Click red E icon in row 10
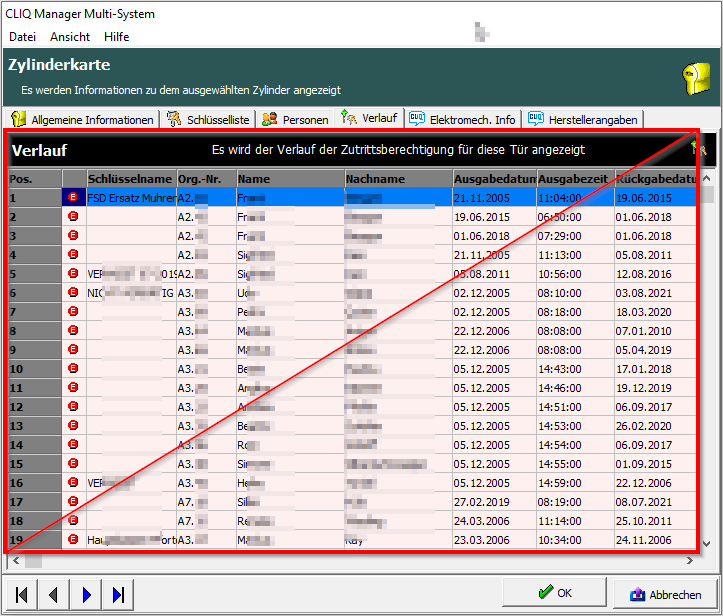 click(73, 368)
